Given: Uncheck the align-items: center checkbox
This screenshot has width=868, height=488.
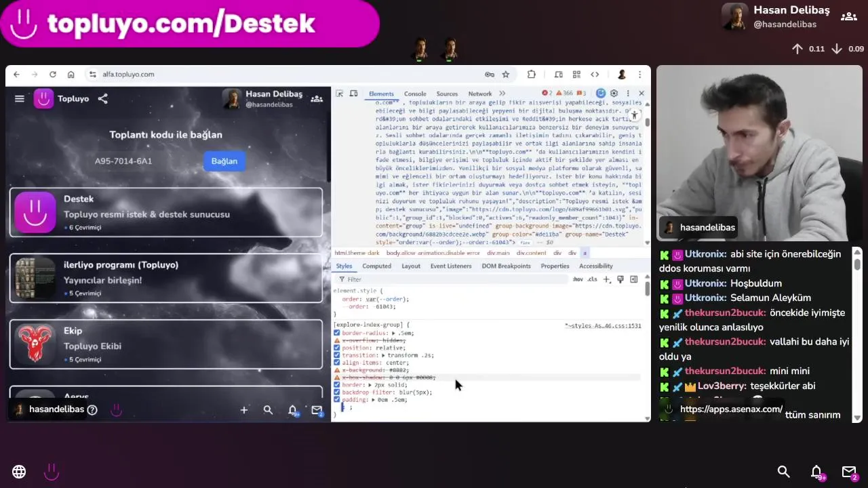Looking at the screenshot, I should coord(336,363).
